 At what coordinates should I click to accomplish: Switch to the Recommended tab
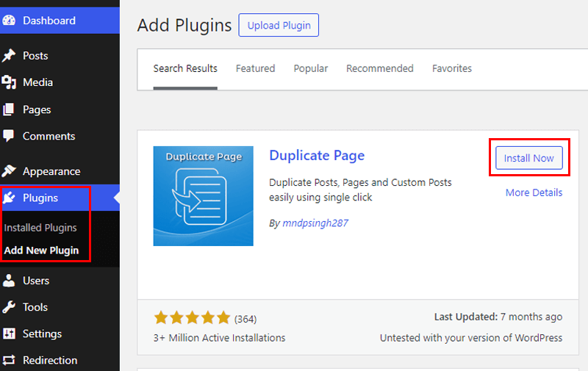(379, 68)
